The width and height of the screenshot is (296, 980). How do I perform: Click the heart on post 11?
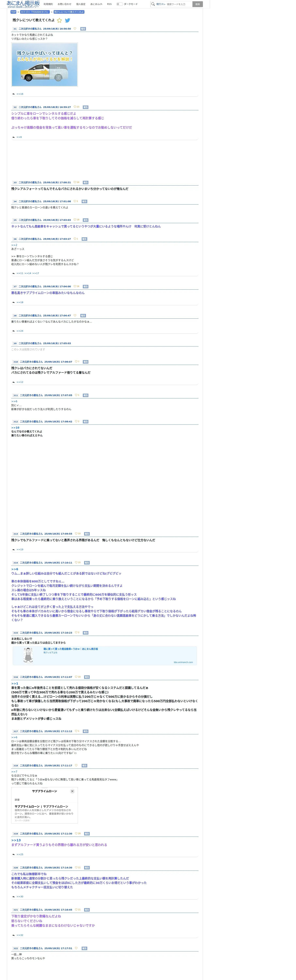click(x=76, y=395)
